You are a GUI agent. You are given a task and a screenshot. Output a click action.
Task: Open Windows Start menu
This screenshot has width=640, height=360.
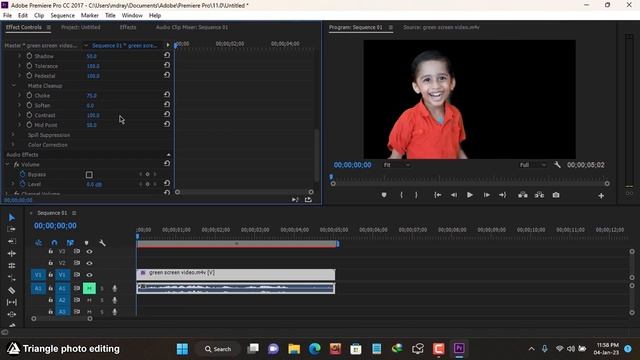click(x=182, y=349)
